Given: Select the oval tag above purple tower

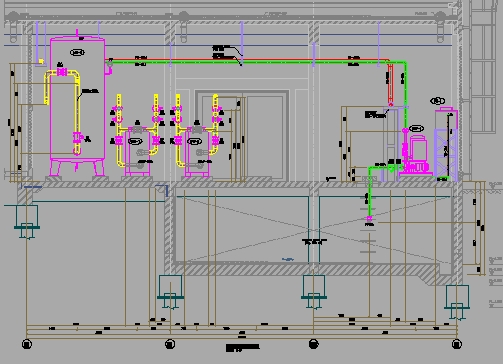Looking at the screenshot, I should point(437,100).
